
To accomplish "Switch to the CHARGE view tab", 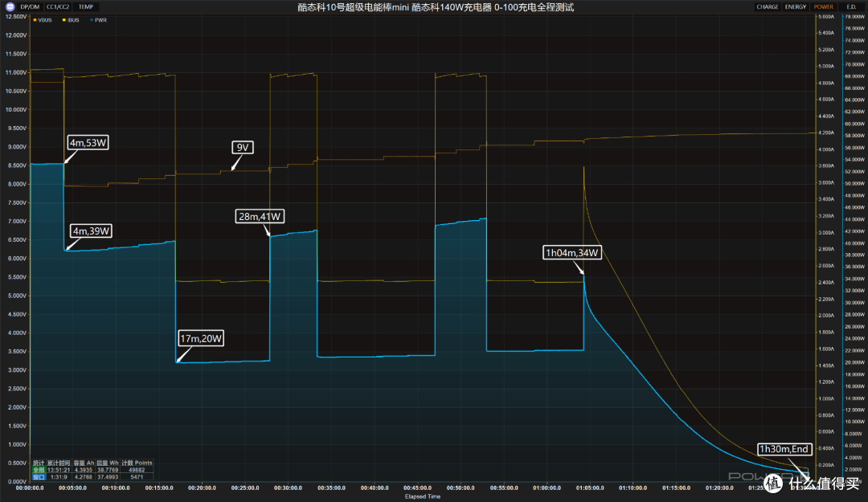I will pos(768,6).
